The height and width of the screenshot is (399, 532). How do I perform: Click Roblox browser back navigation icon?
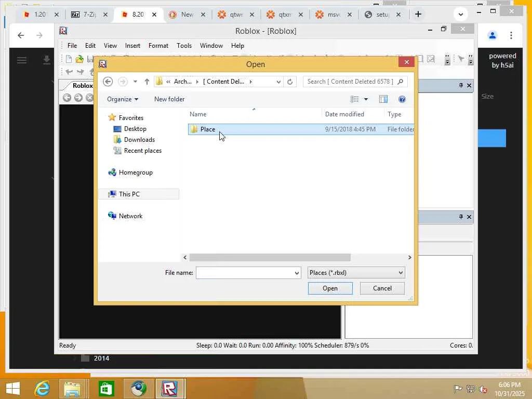tap(67, 98)
